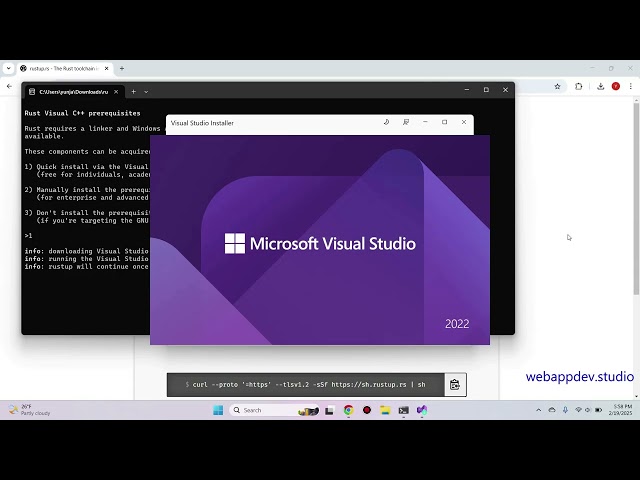Open the Windows Start menu

218,410
